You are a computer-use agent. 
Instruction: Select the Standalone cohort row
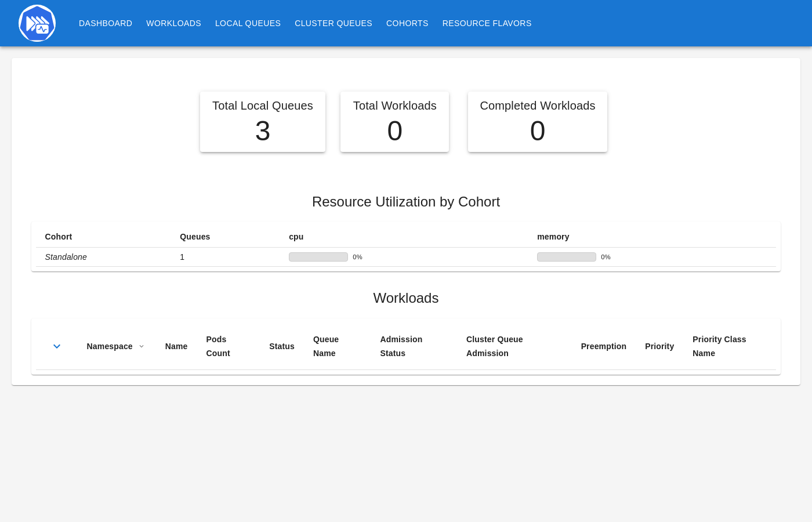click(406, 257)
